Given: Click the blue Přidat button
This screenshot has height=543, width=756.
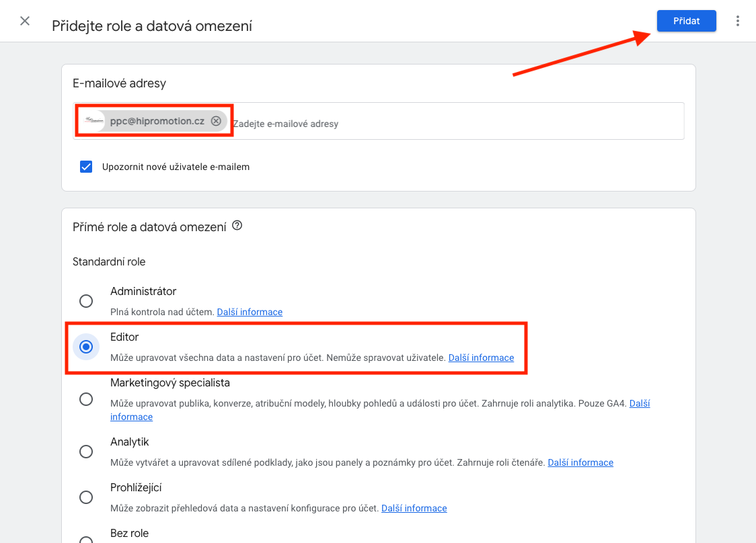Looking at the screenshot, I should click(686, 21).
